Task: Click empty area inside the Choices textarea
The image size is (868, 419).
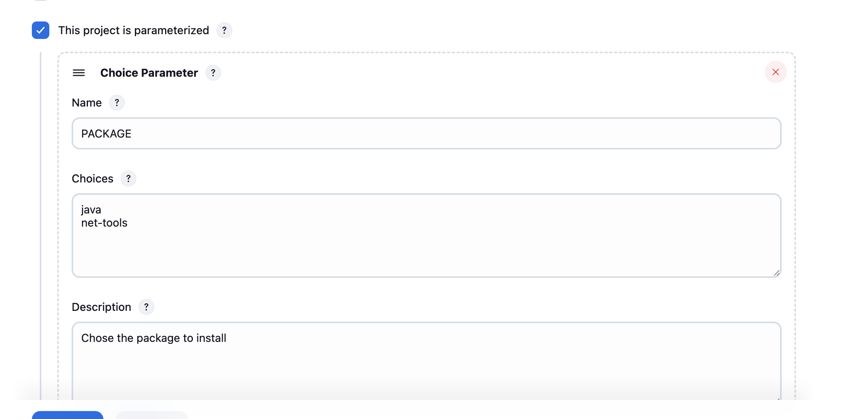Action: pyautogui.click(x=426, y=250)
